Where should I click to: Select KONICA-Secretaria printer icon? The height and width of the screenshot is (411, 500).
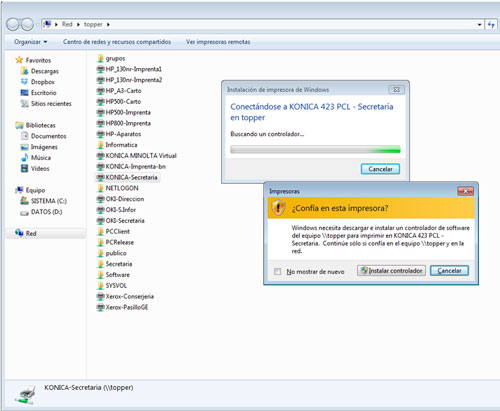[100, 177]
